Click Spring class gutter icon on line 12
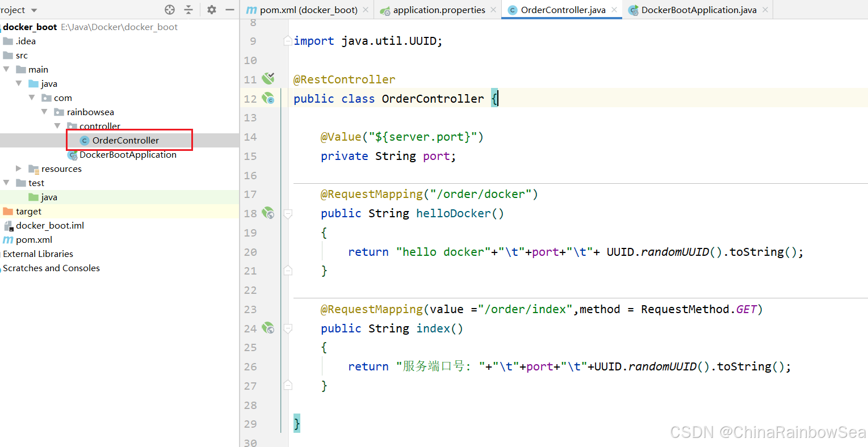This screenshot has width=868, height=447. coord(268,98)
